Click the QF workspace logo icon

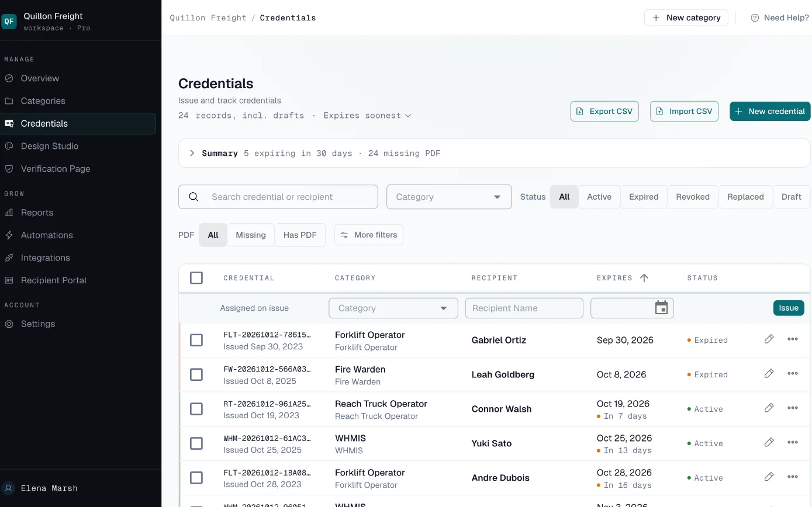(x=9, y=22)
